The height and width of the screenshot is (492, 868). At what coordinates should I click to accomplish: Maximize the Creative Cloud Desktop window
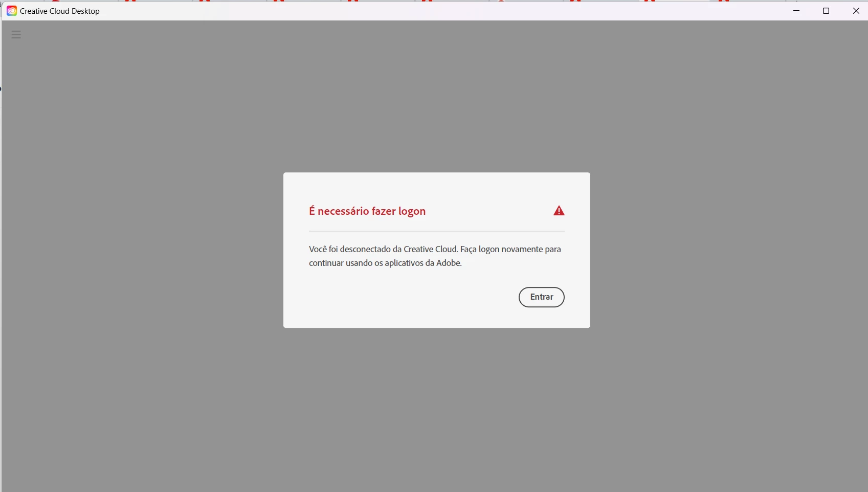(x=826, y=11)
